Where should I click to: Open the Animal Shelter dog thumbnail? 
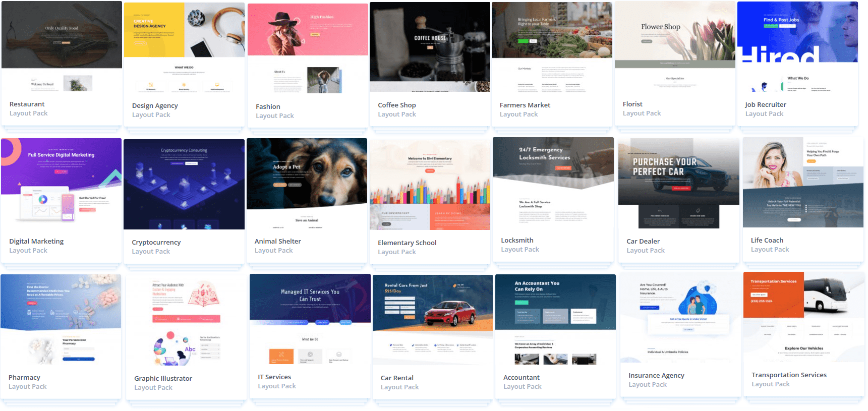(307, 184)
